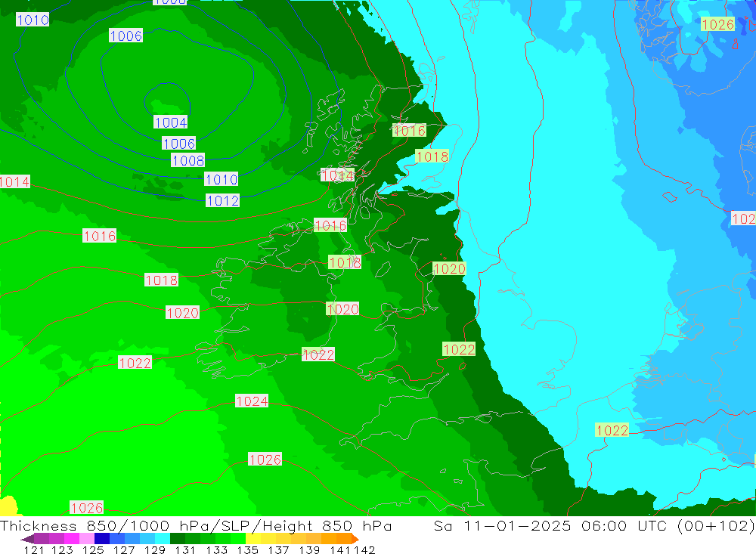This screenshot has height=554, width=756.
Task: Click the bright yellow legend swatch above 135
Action: point(253,539)
